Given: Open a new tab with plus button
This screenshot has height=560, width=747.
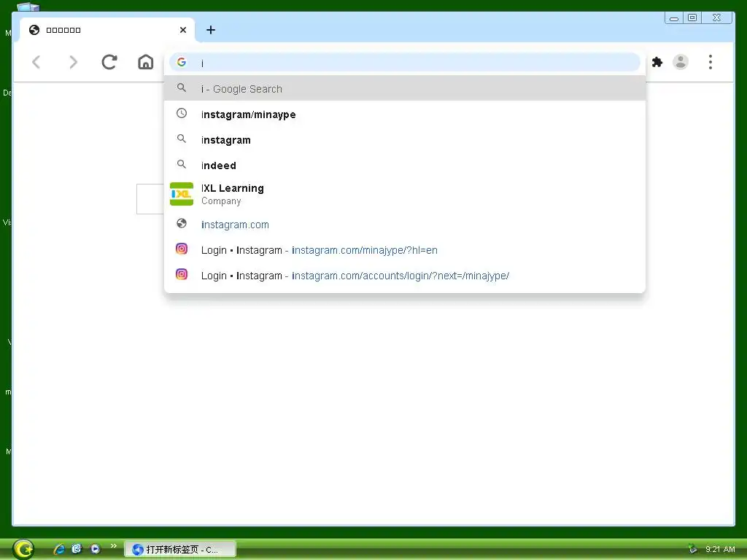Looking at the screenshot, I should coord(211,30).
